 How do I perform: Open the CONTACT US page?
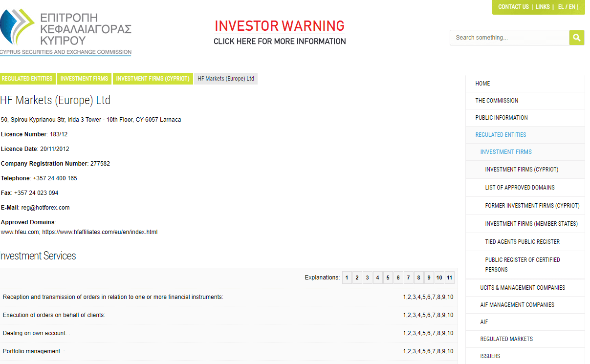[x=513, y=7]
